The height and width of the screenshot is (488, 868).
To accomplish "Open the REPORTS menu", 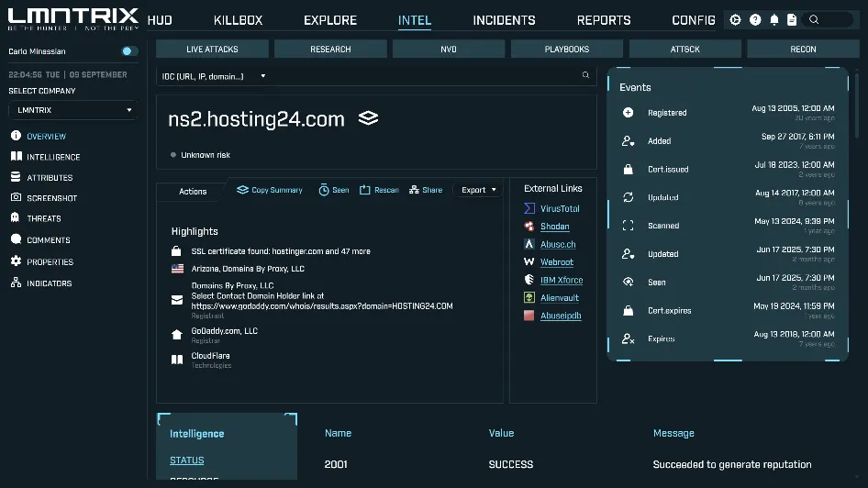I will pyautogui.click(x=604, y=20).
